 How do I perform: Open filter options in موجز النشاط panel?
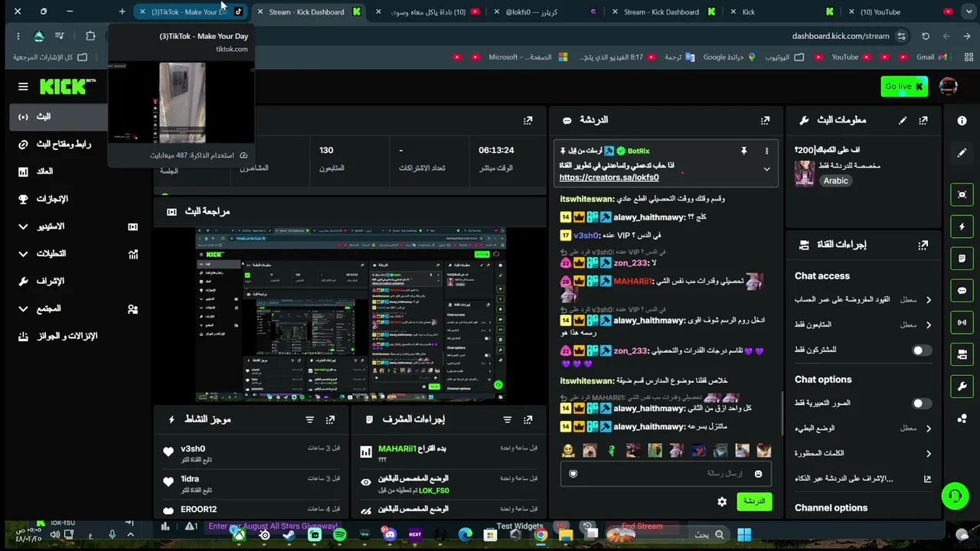click(x=309, y=420)
